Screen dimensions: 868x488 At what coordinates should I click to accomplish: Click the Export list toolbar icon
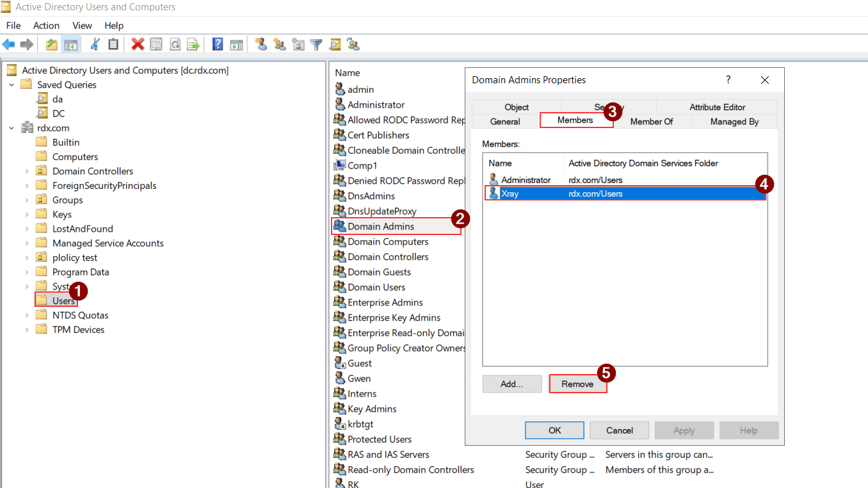(193, 44)
